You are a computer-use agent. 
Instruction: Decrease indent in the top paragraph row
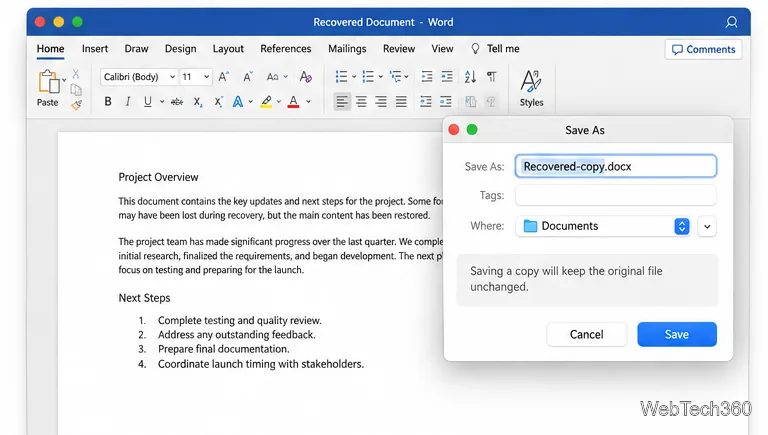point(427,76)
